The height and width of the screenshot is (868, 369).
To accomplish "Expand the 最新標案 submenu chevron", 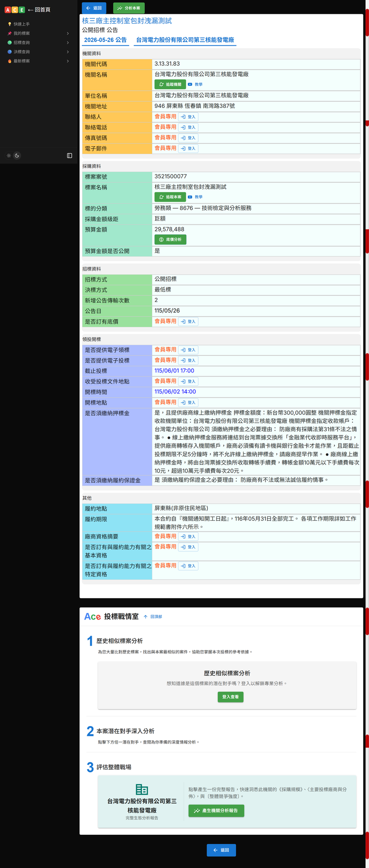I will [x=68, y=61].
